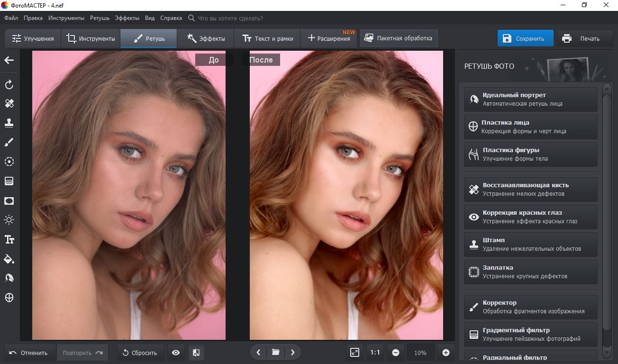Image resolution: width=618 pixels, height=364 pixels.
Task: Open the Эффекты menu in menu bar
Action: point(127,18)
